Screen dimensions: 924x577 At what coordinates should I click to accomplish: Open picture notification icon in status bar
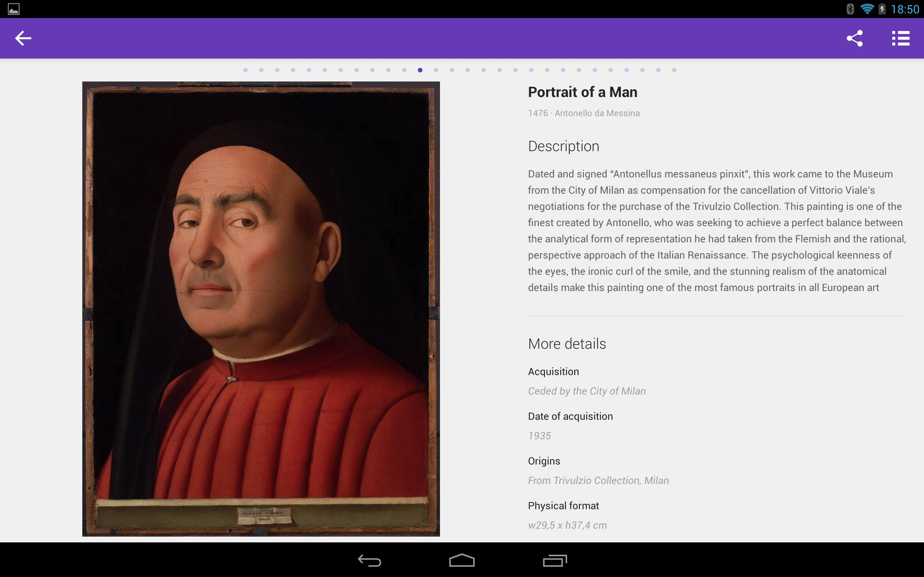click(14, 9)
